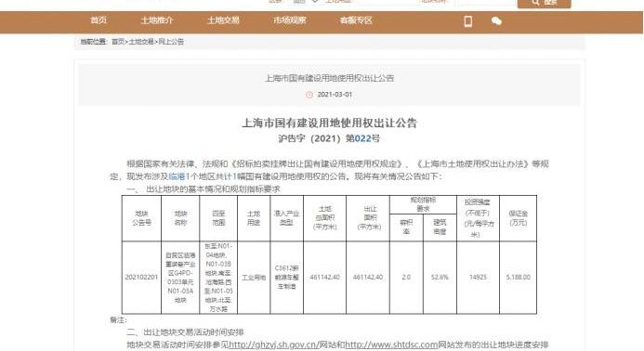Click the brown search button at top
Viewport: 644px width, 351px height.
[x=545, y=4]
